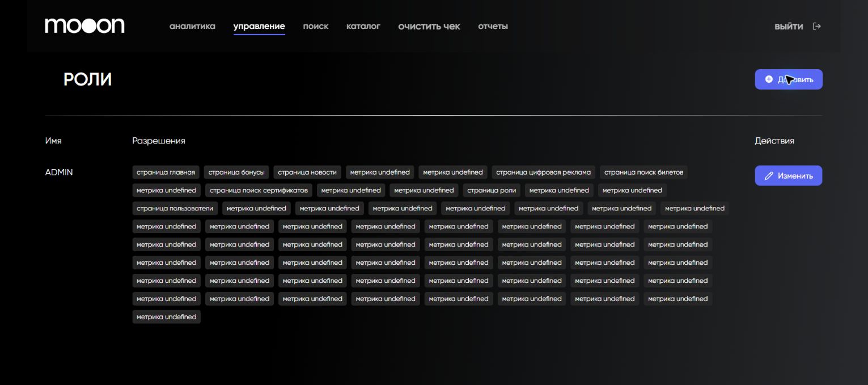Click the метрика undefined tag right after страница пользователи
The height and width of the screenshot is (385, 868).
(x=256, y=209)
